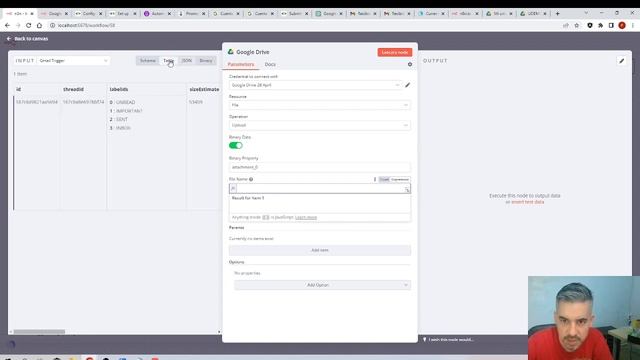
Task: Expand the Resource dropdown set to File
Action: point(320,105)
